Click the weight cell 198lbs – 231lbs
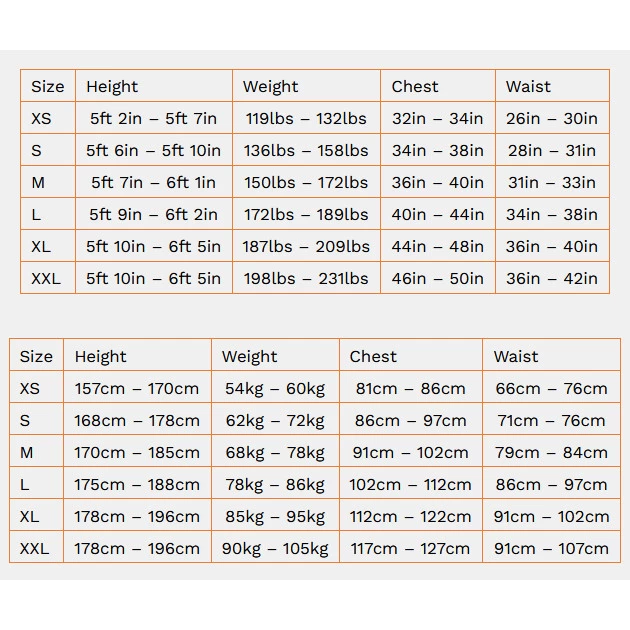Image resolution: width=630 pixels, height=630 pixels. pyautogui.click(x=306, y=278)
